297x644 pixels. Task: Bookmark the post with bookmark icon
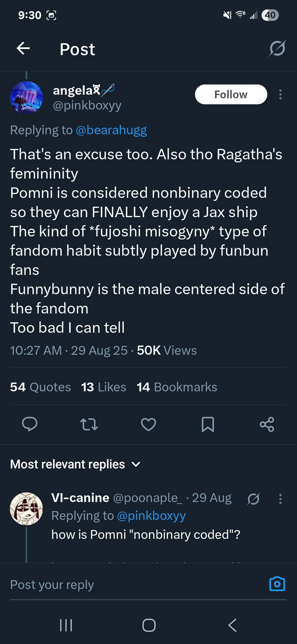pyautogui.click(x=208, y=424)
